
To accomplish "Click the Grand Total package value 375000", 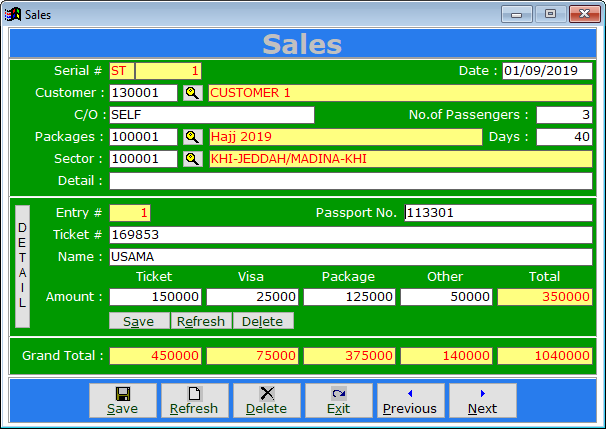I will 349,356.
